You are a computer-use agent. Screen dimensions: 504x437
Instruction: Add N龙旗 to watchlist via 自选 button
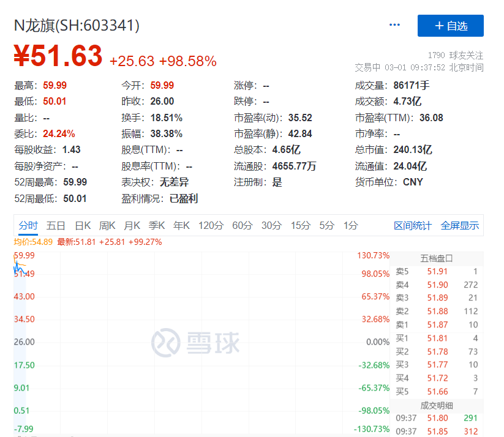click(451, 26)
